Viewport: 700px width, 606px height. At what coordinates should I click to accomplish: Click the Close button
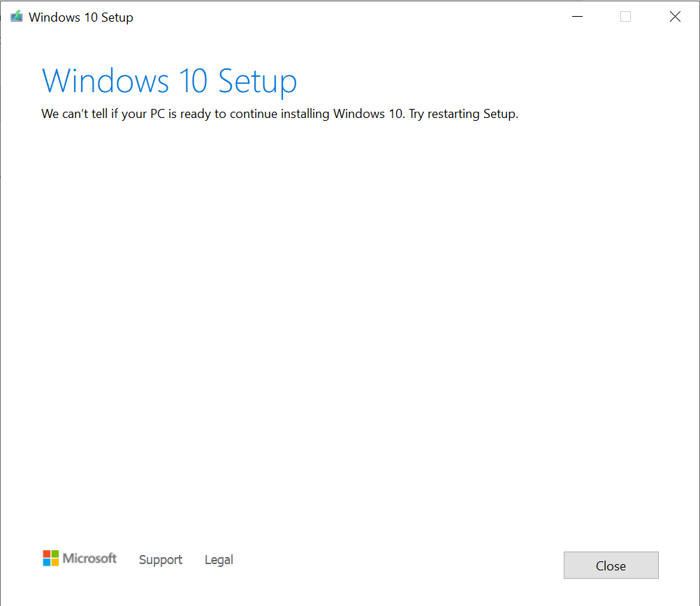611,565
